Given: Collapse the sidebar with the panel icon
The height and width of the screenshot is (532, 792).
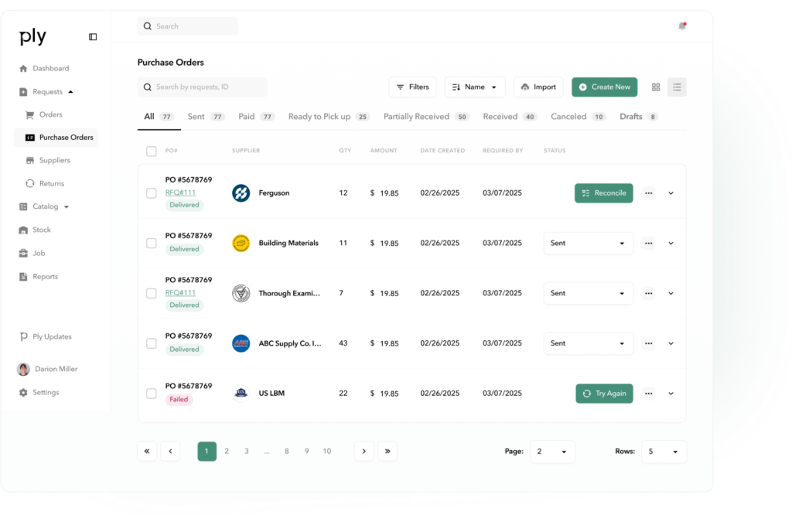Looking at the screenshot, I should tap(93, 36).
